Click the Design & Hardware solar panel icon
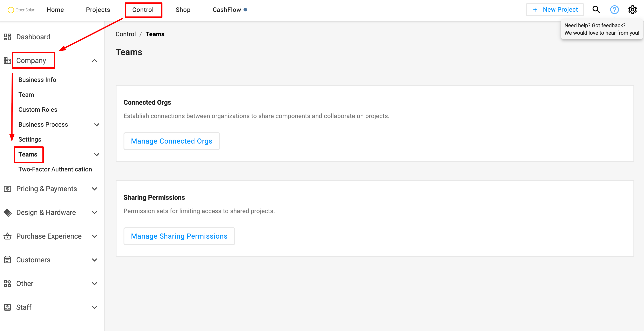Image resolution: width=644 pixels, height=331 pixels. pyautogui.click(x=7, y=212)
